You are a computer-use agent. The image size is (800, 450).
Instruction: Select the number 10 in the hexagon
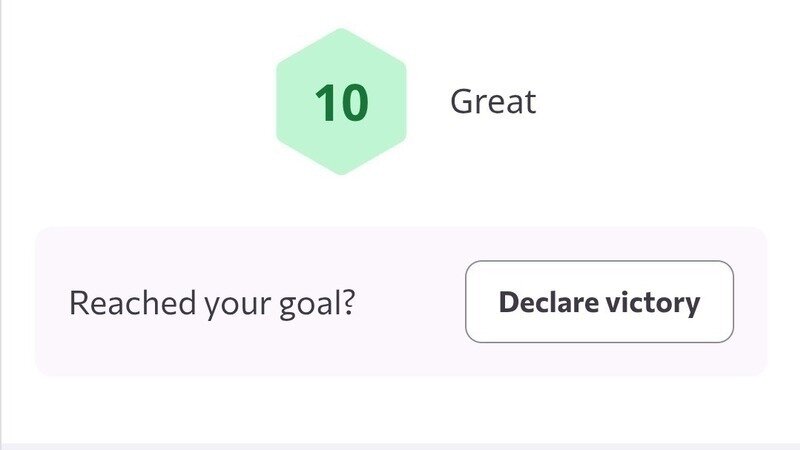[x=341, y=103]
